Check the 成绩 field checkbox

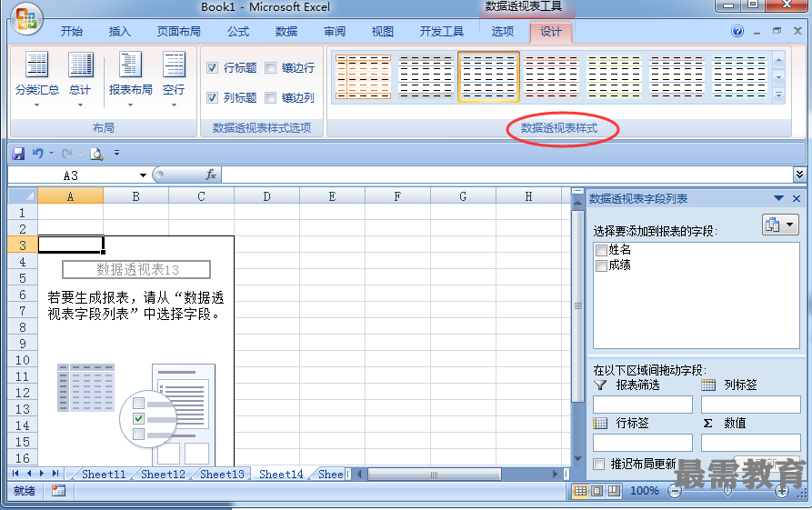601,266
